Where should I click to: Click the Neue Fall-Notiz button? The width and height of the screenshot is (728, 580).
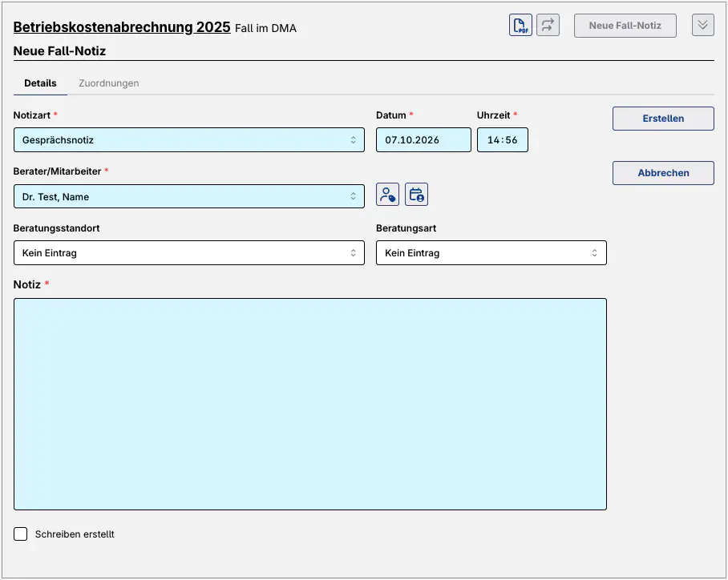pos(625,26)
